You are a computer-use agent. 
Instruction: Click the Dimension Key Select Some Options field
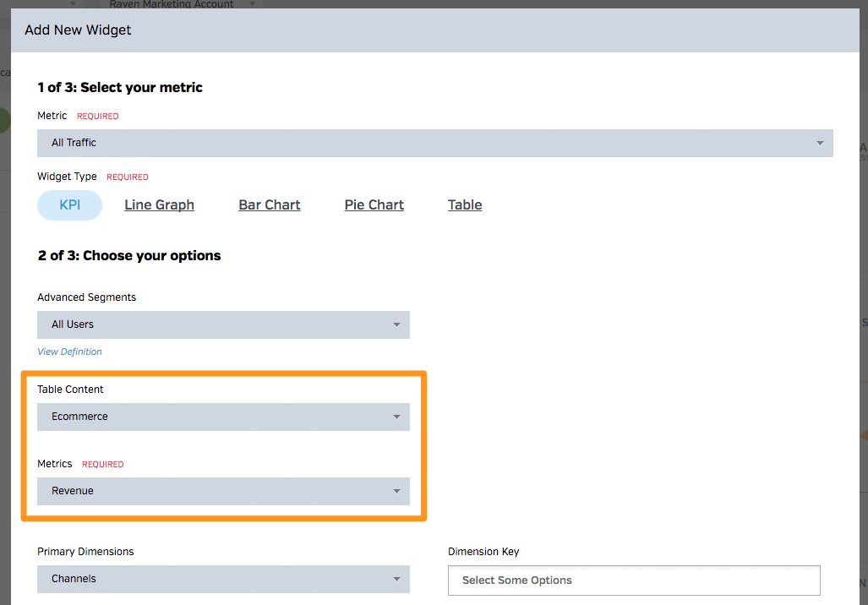[634, 580]
